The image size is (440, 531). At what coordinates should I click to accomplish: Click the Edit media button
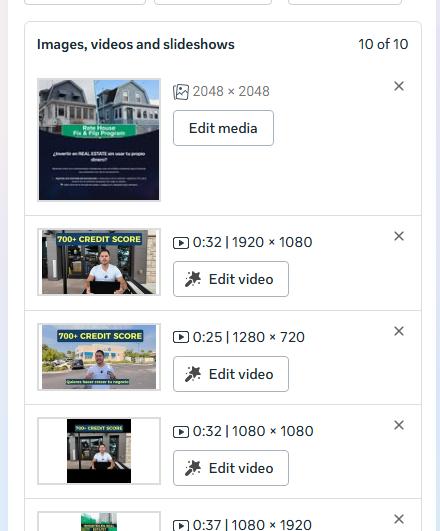pyautogui.click(x=223, y=128)
